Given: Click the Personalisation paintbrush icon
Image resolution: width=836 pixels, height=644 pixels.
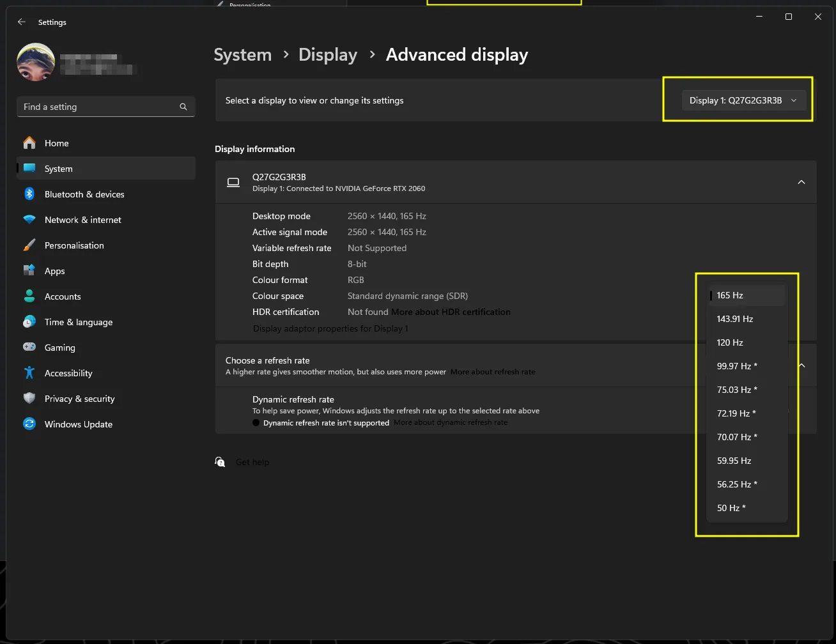Looking at the screenshot, I should [x=29, y=245].
